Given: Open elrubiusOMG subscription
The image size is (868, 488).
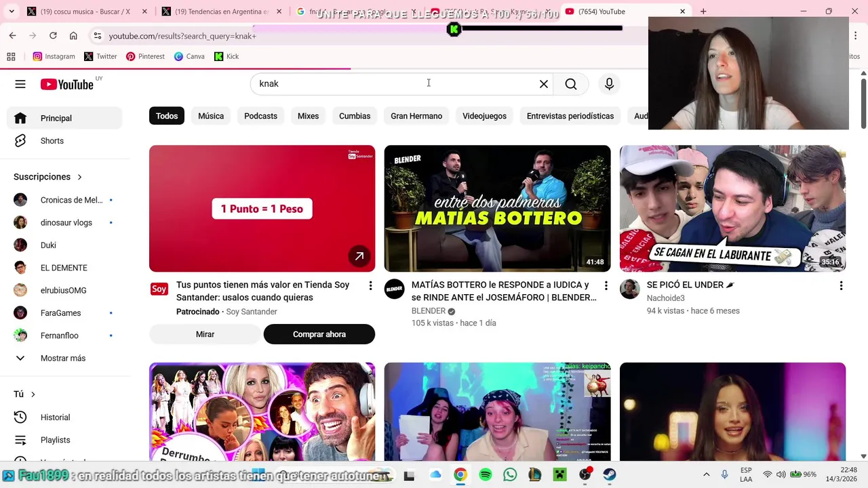Looking at the screenshot, I should coord(64,290).
